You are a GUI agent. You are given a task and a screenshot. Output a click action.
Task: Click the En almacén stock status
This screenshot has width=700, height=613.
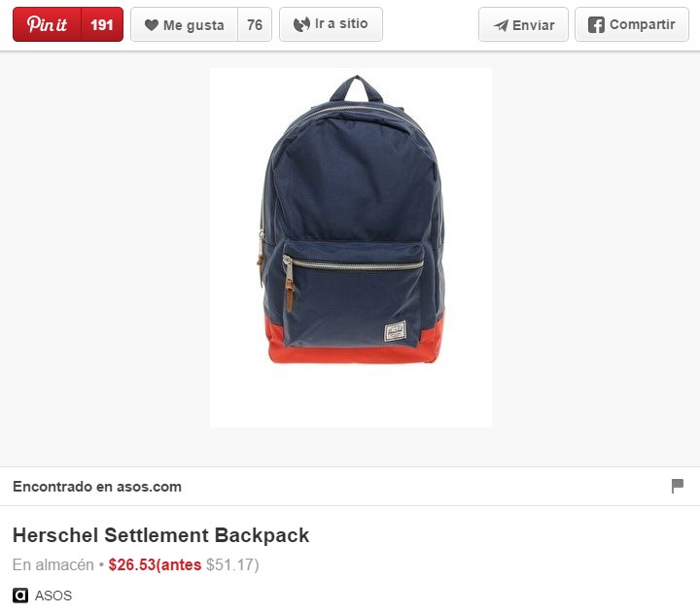[x=53, y=564]
